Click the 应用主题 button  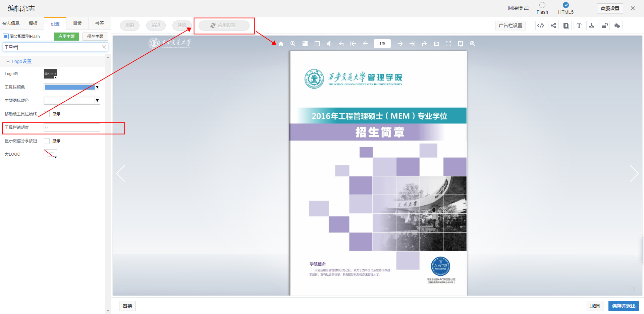66,36
